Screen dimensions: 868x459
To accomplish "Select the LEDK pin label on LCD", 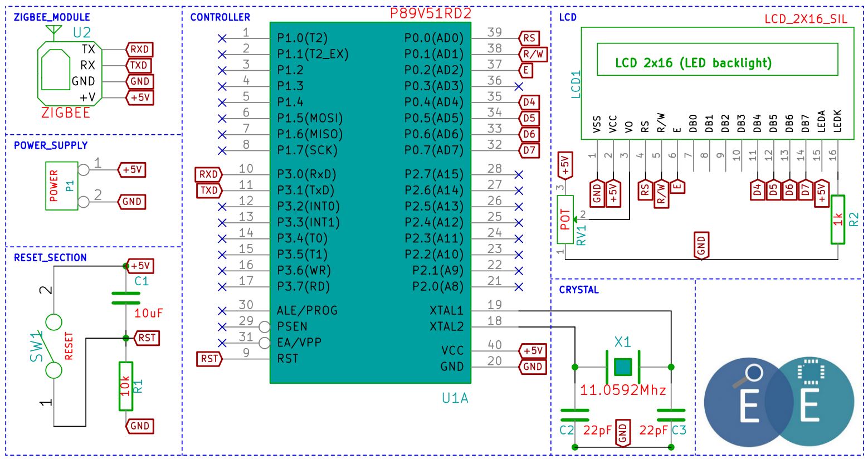I will (837, 121).
